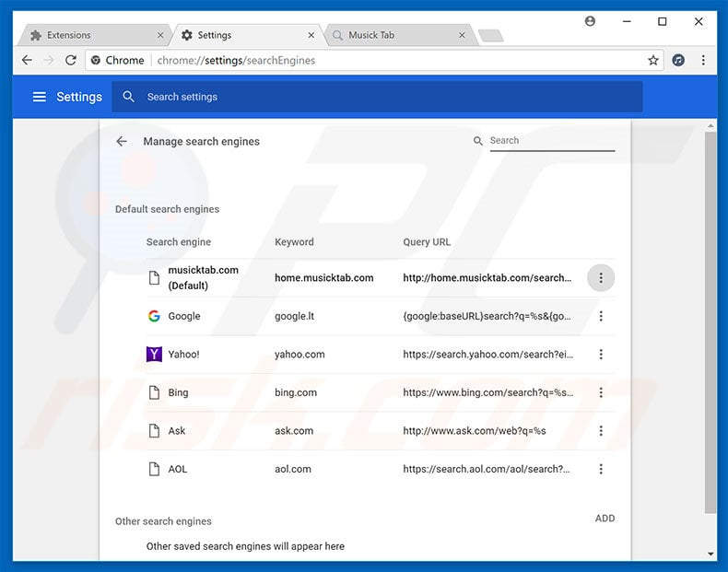Click the www.ask.com query URL
Screen dimensions: 728x572
(474, 430)
